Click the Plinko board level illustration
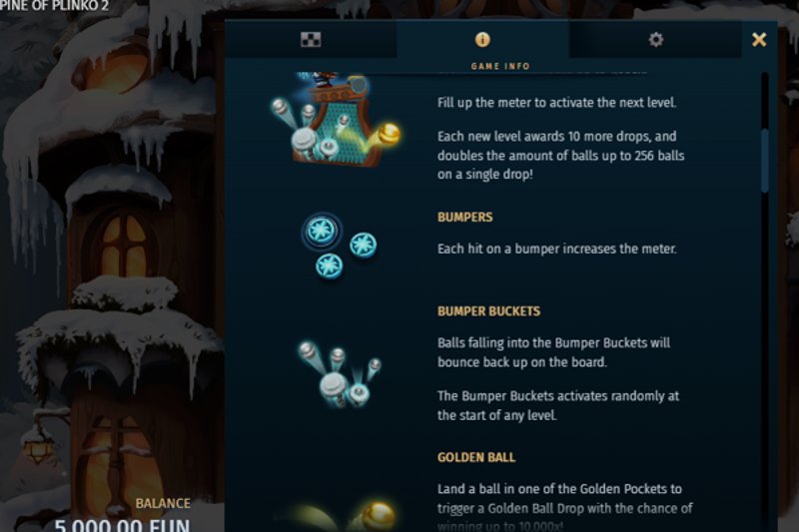Screen dimensions: 799x532 point(336,120)
